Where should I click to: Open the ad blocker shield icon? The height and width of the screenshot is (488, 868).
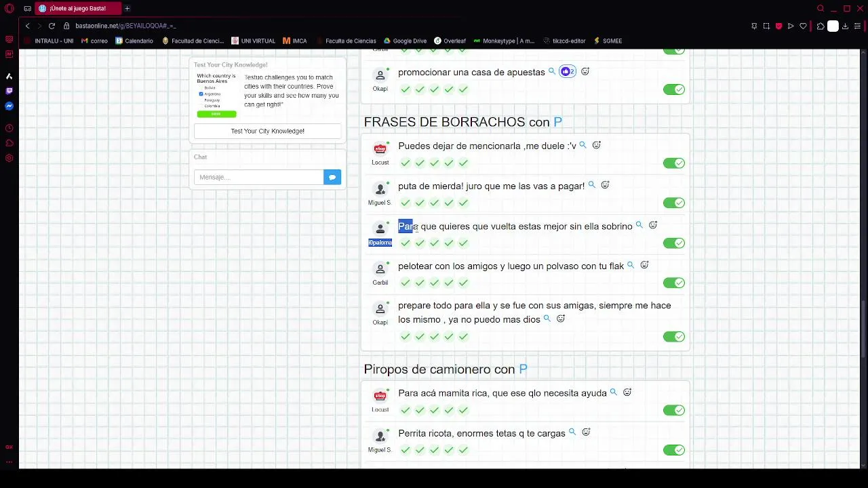[778, 26]
